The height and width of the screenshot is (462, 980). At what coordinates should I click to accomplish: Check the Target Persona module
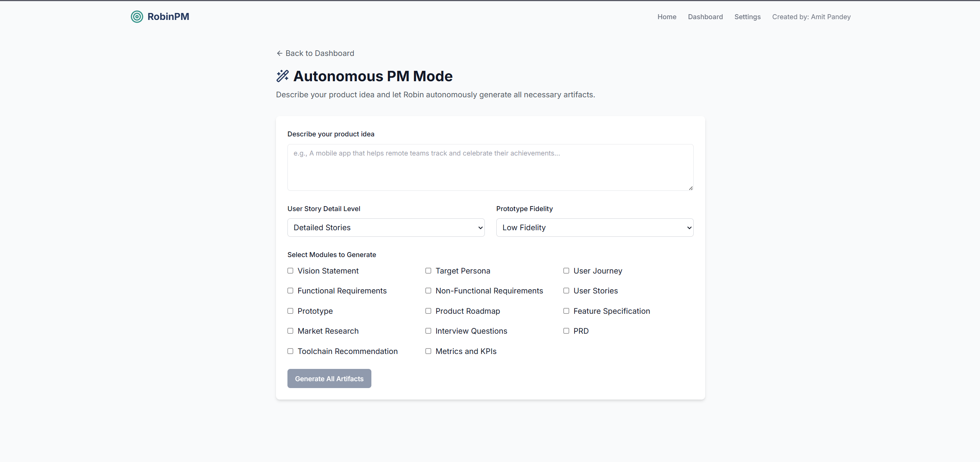pos(428,271)
